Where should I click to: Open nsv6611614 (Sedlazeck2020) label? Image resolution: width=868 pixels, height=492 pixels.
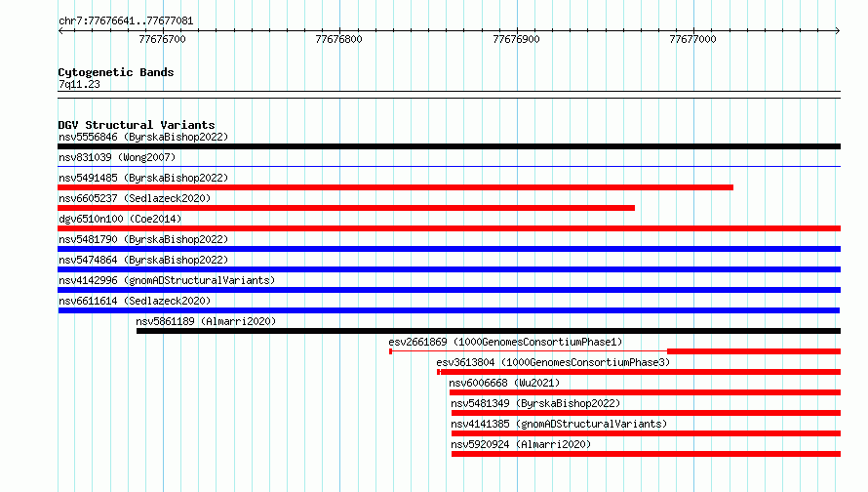click(135, 301)
